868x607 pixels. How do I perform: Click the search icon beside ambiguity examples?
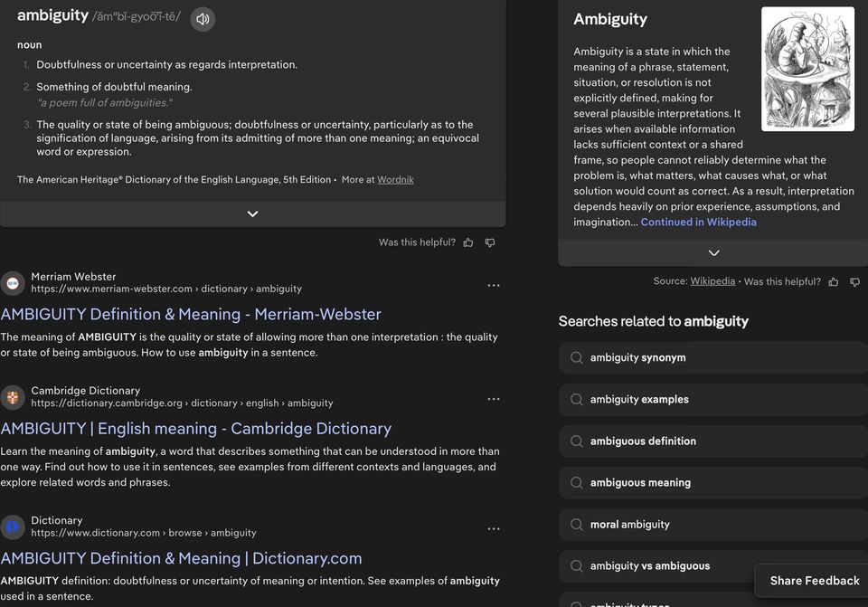click(576, 399)
